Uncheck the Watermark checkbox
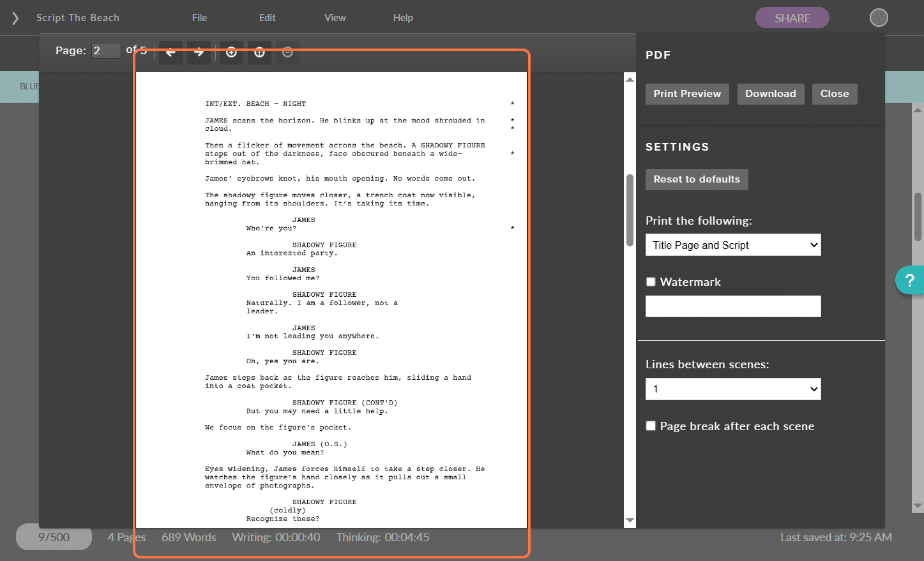Screen dimensions: 924x561 (651, 281)
